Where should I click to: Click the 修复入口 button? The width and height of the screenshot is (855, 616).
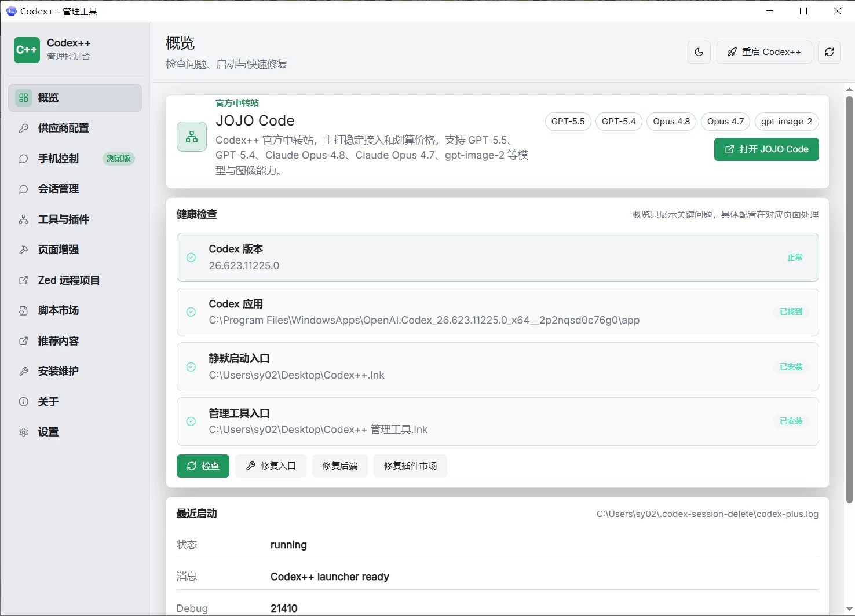[x=271, y=466]
